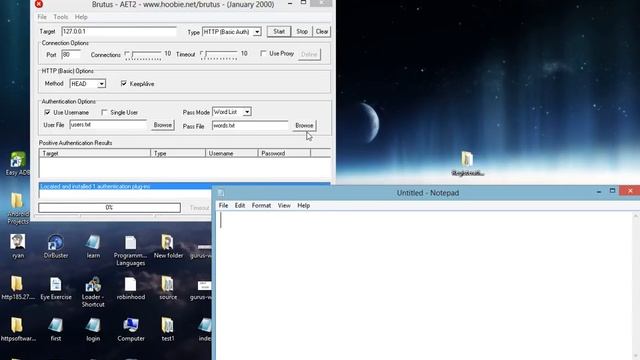
Task: Open Notepad File menu
Action: tap(223, 205)
